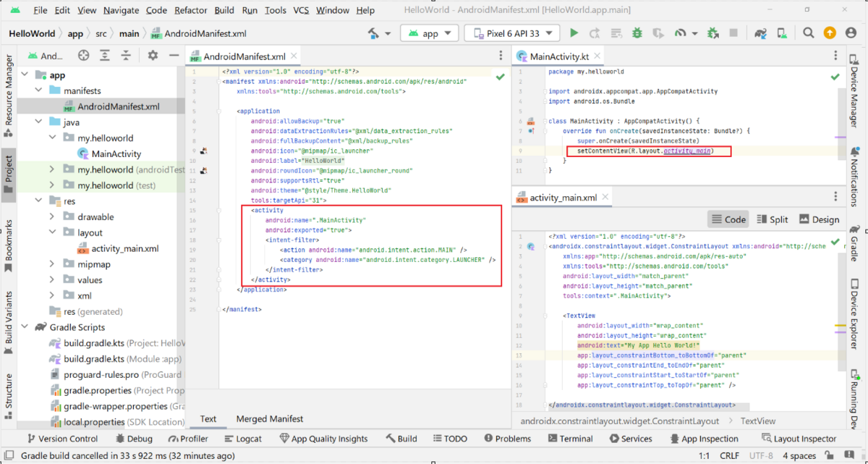Expand my.helloworld (androidTest) package
This screenshot has height=464, width=868.
pos(51,169)
